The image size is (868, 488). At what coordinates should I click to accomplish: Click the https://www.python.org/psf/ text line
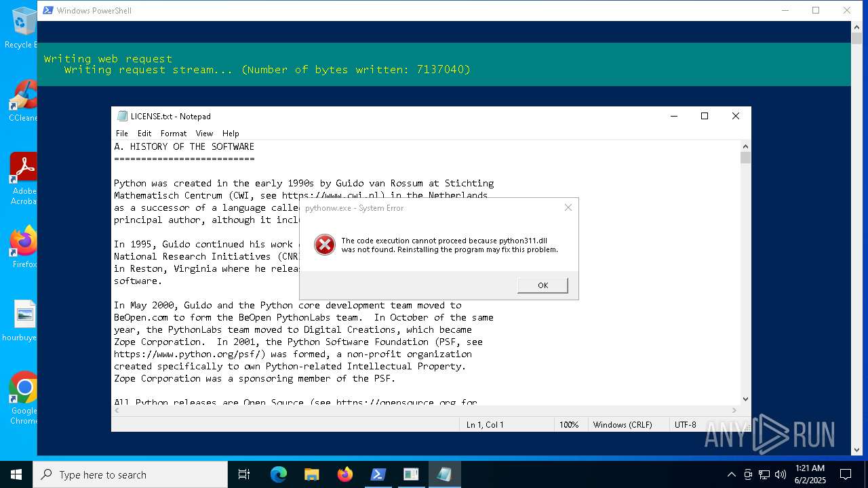pyautogui.click(x=292, y=354)
